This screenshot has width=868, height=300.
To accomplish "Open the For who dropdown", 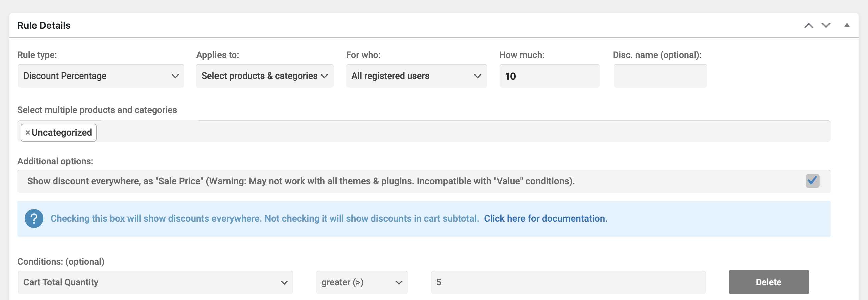I will pos(416,76).
